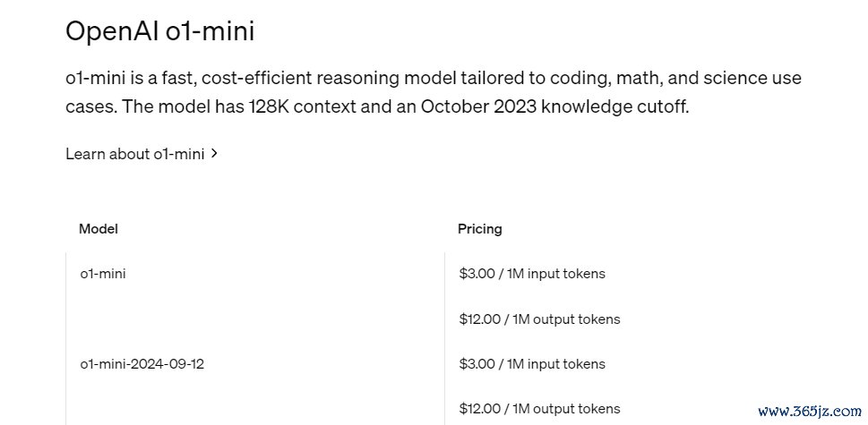Screen dimensions: 868x425
Task: Click the www.365jz.com watermark
Action: coord(809,412)
